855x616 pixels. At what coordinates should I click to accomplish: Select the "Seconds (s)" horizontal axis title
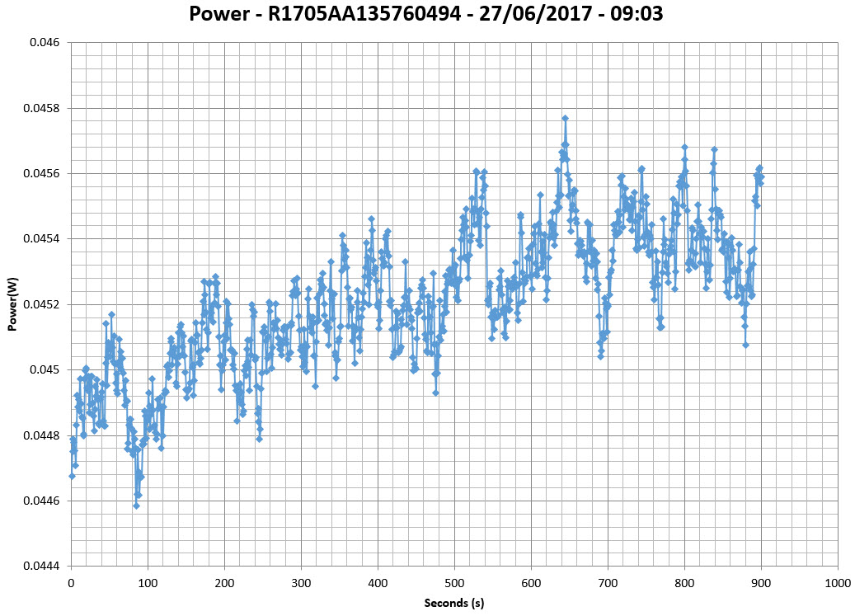pos(453,603)
